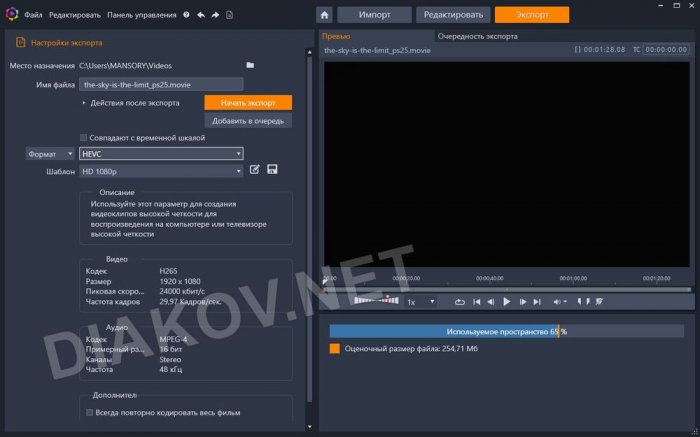The image size is (700, 437).
Task: Click the duration brackets icon
Action: pos(577,50)
